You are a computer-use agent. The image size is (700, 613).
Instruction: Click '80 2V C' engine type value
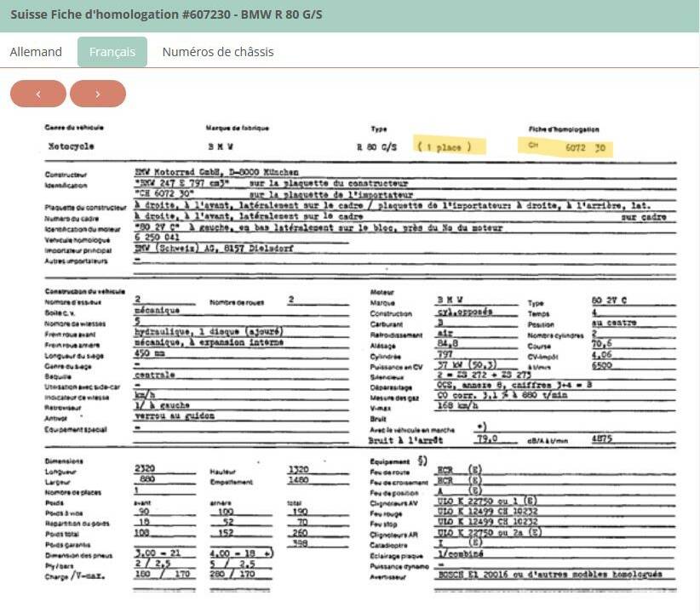(x=609, y=300)
